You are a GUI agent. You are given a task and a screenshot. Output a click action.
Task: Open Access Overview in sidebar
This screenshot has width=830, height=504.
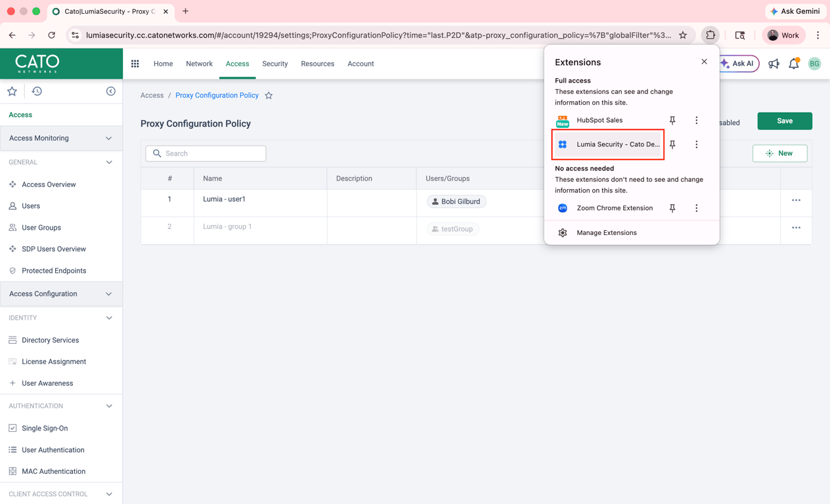[49, 184]
